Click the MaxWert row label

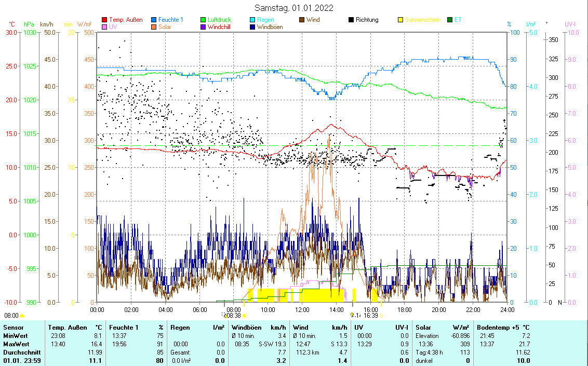coord(16,344)
